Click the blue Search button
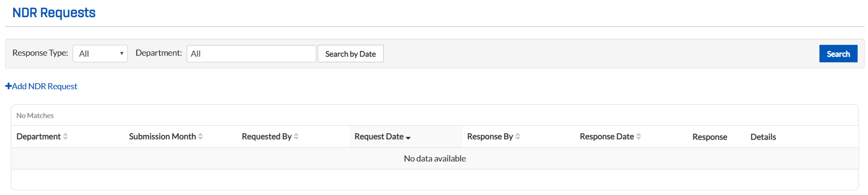This screenshot has height=195, width=868. tap(838, 54)
